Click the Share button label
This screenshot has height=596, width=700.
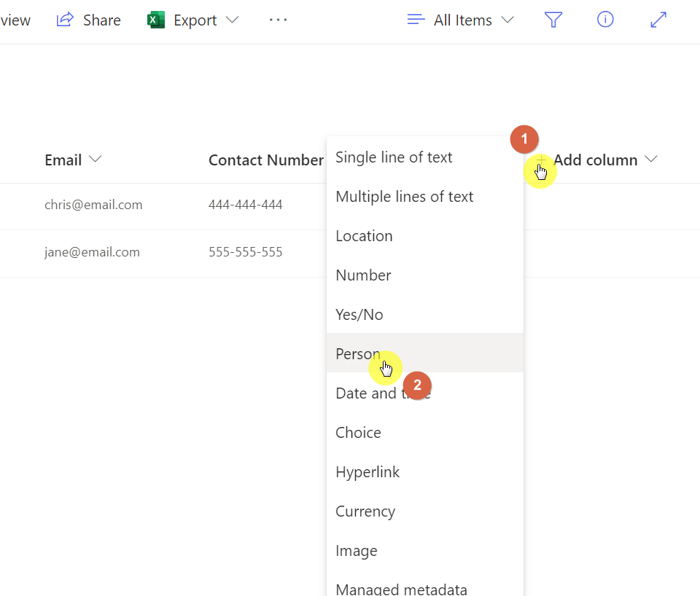click(x=102, y=20)
